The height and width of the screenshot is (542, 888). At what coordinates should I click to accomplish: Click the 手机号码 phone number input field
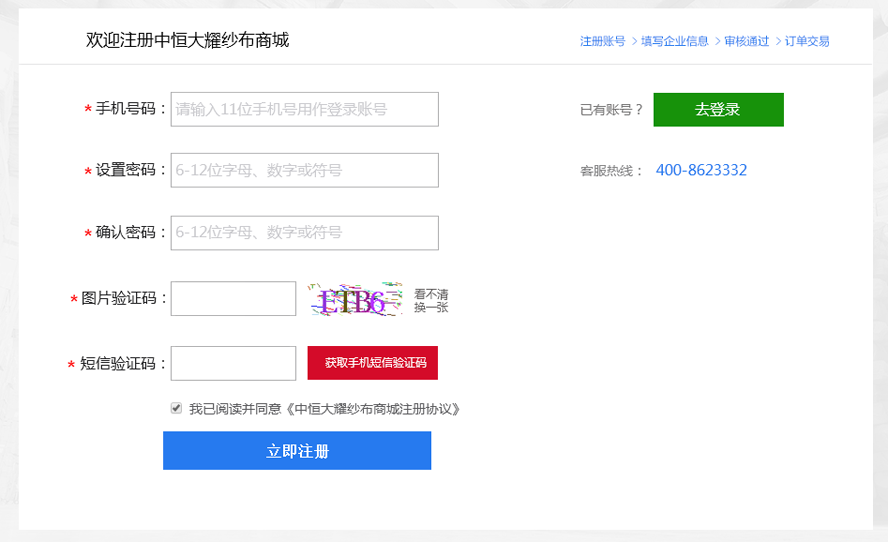(305, 109)
